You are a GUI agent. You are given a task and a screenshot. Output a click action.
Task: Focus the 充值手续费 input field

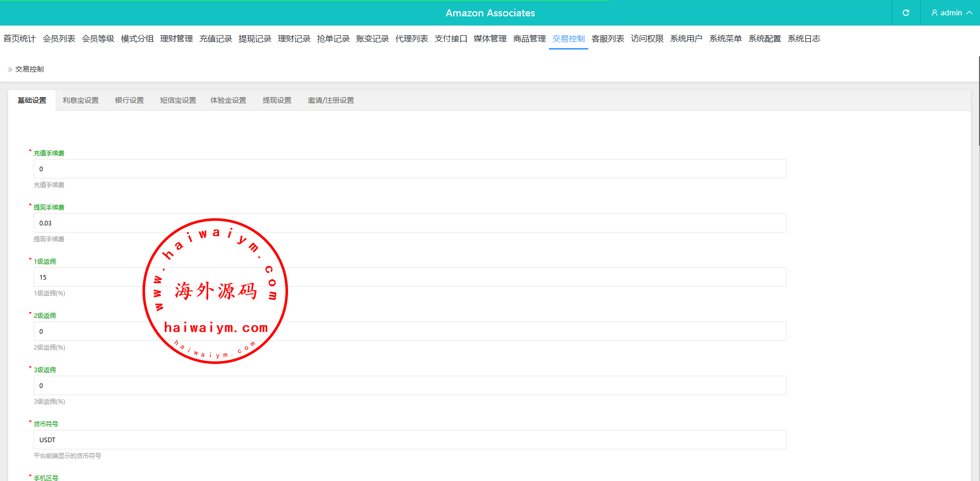pyautogui.click(x=410, y=169)
